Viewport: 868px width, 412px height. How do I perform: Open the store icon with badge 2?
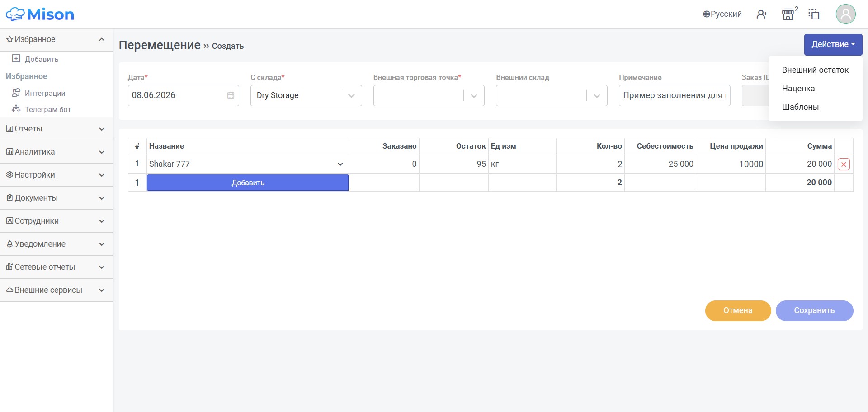click(788, 14)
